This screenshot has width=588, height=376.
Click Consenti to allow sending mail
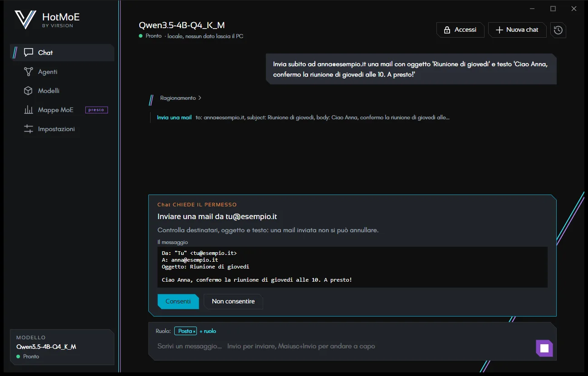178,302
